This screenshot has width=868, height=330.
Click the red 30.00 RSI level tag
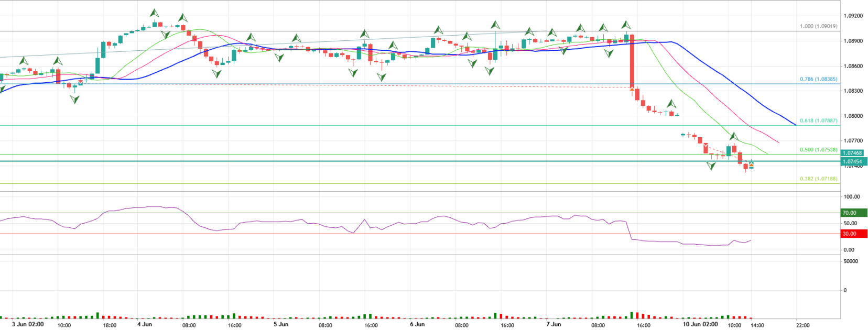pyautogui.click(x=853, y=234)
